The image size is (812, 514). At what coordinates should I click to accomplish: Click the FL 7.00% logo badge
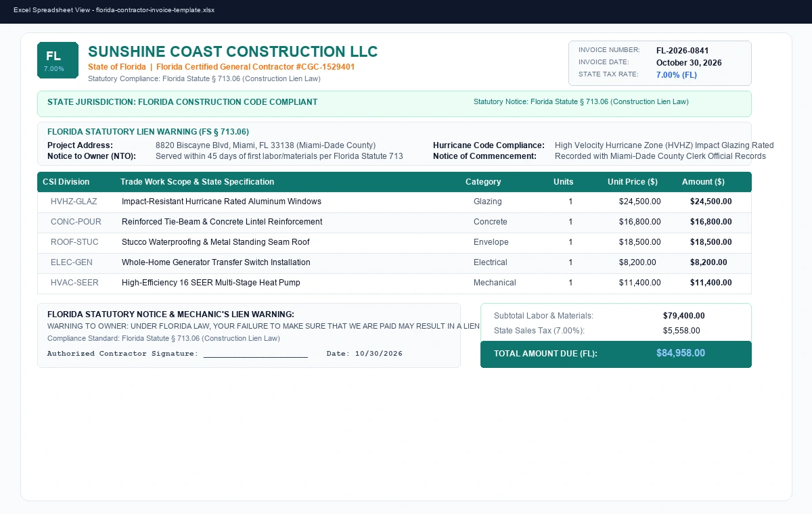click(58, 60)
